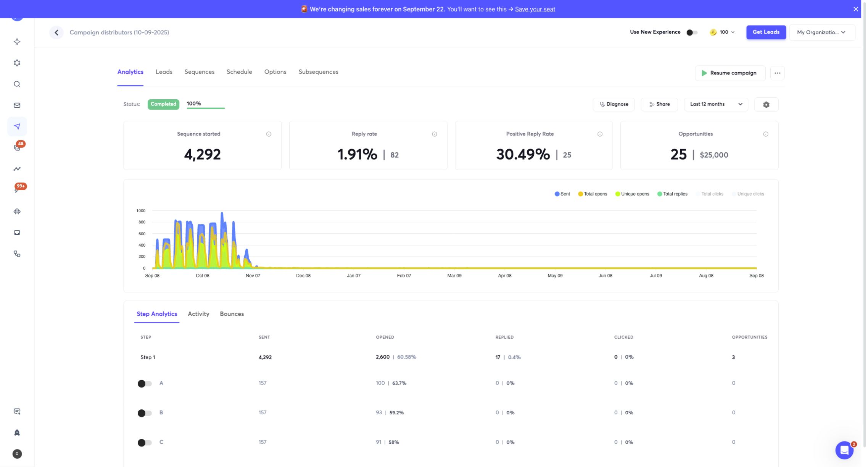Open the sparkle AI copilot sidebar icon
The image size is (868, 467).
[17, 42]
